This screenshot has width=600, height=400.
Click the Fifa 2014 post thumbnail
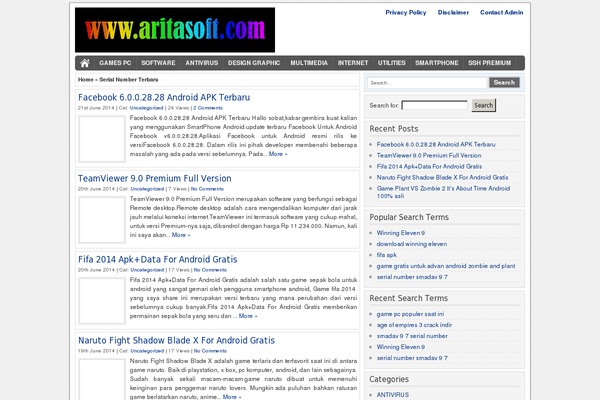pyautogui.click(x=102, y=301)
